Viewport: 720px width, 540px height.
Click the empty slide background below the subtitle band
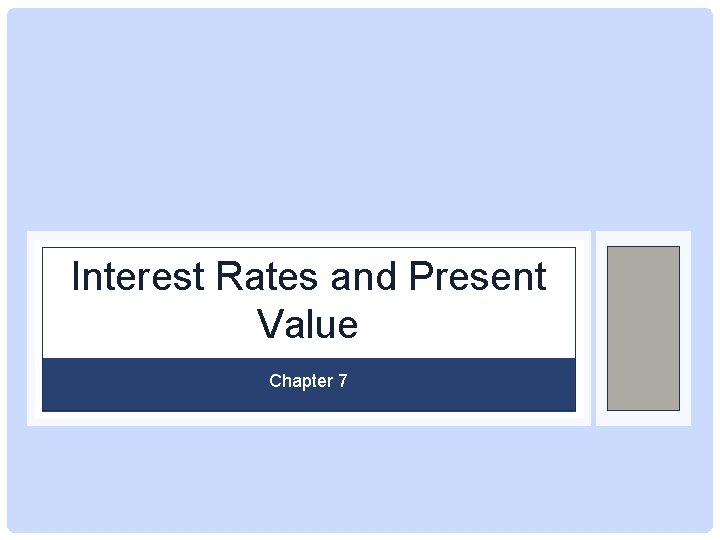tap(360, 478)
